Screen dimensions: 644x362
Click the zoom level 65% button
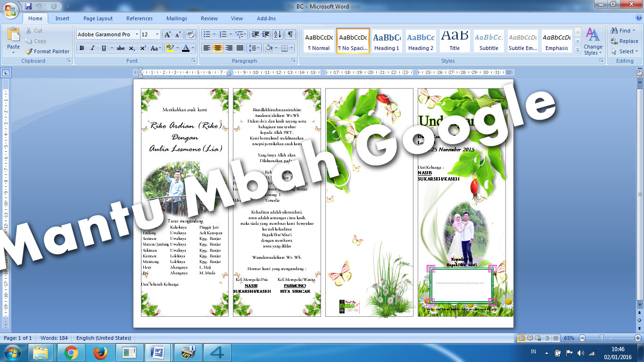point(569,338)
